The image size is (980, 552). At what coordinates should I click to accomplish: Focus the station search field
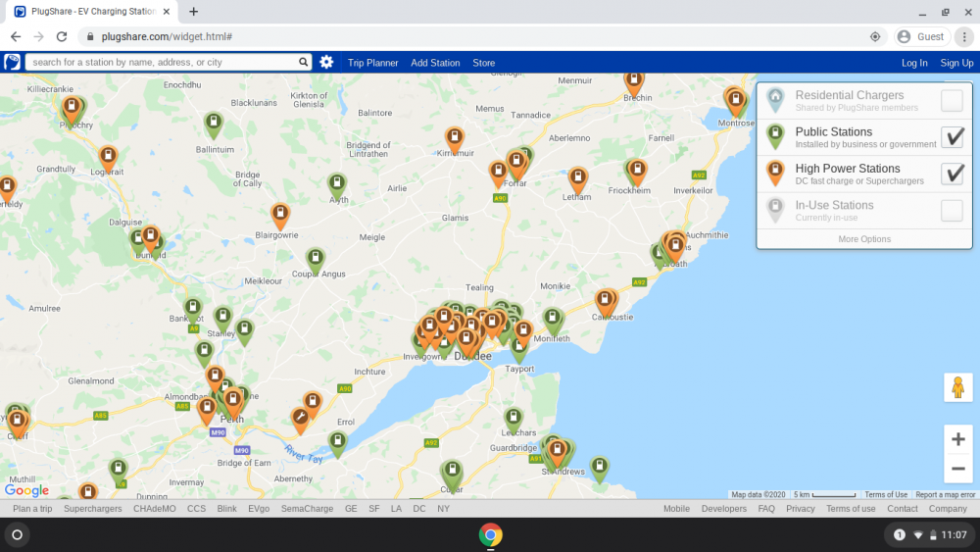[x=163, y=62]
